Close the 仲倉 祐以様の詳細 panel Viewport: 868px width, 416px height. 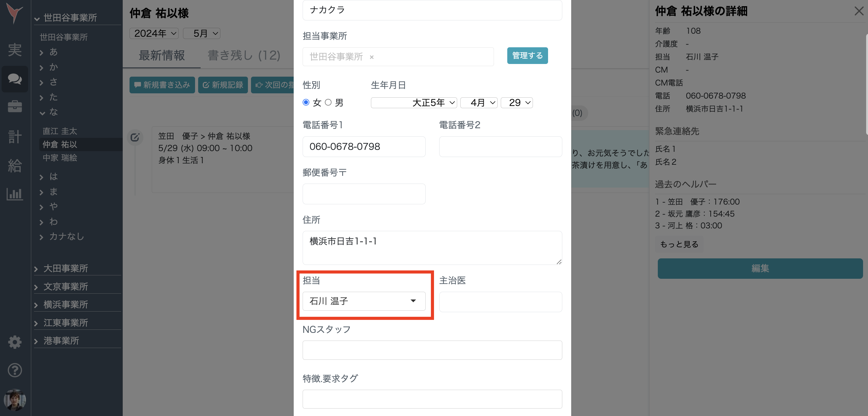pyautogui.click(x=858, y=11)
